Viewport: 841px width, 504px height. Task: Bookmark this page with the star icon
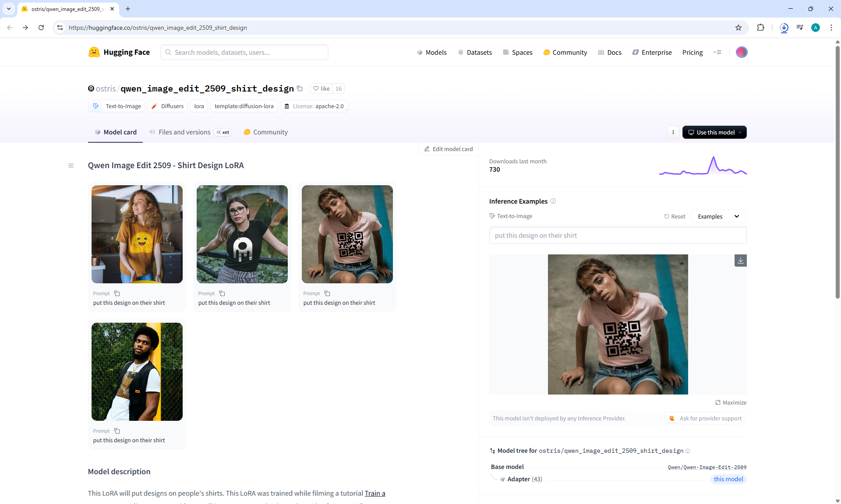[x=739, y=28]
